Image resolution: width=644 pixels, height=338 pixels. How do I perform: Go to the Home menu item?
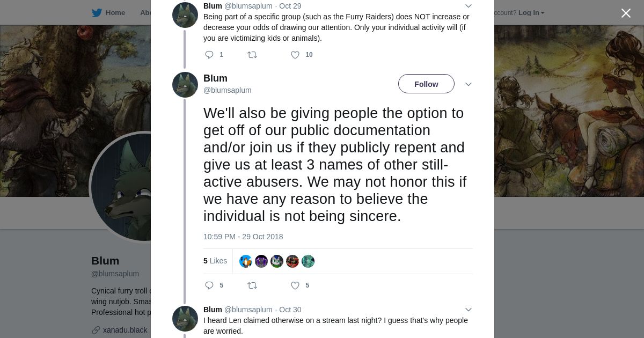point(115,13)
